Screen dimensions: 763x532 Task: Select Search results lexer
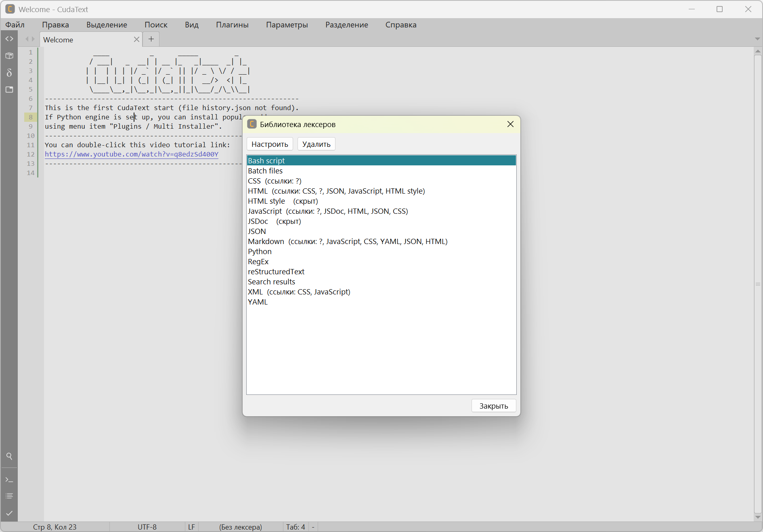(381, 282)
